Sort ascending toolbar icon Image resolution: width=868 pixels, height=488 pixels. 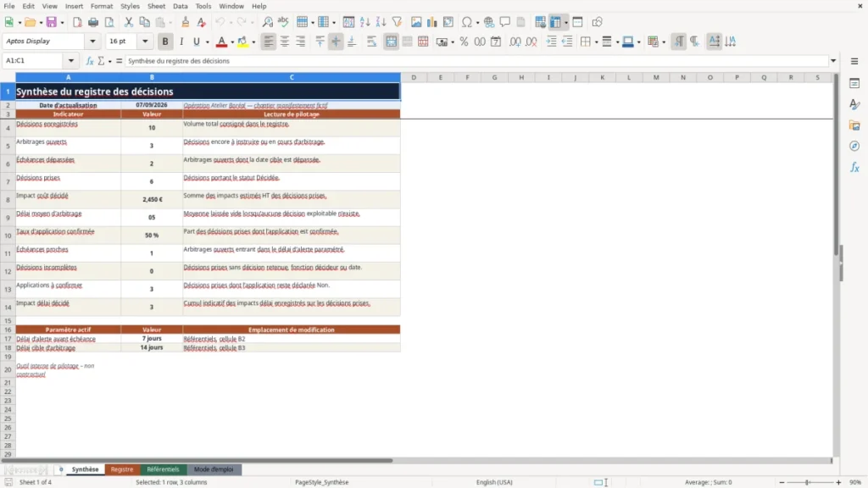point(364,22)
